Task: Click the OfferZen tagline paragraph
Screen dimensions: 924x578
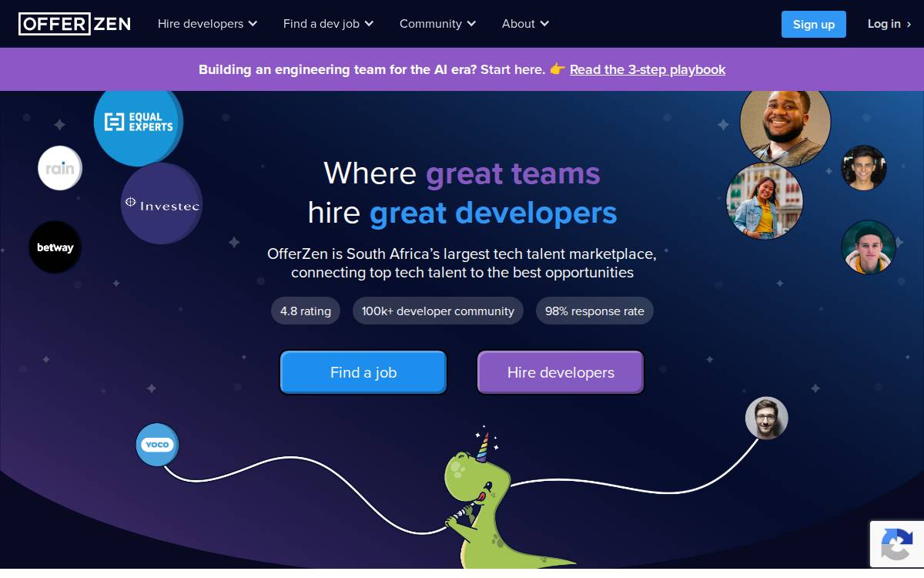Action: pyautogui.click(x=462, y=263)
